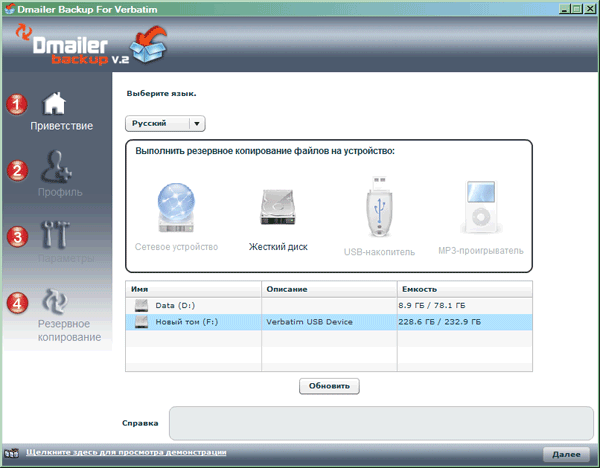Viewport: 600px width, 468px height.
Task: Open the Параметры tools icon step
Action: click(x=55, y=234)
